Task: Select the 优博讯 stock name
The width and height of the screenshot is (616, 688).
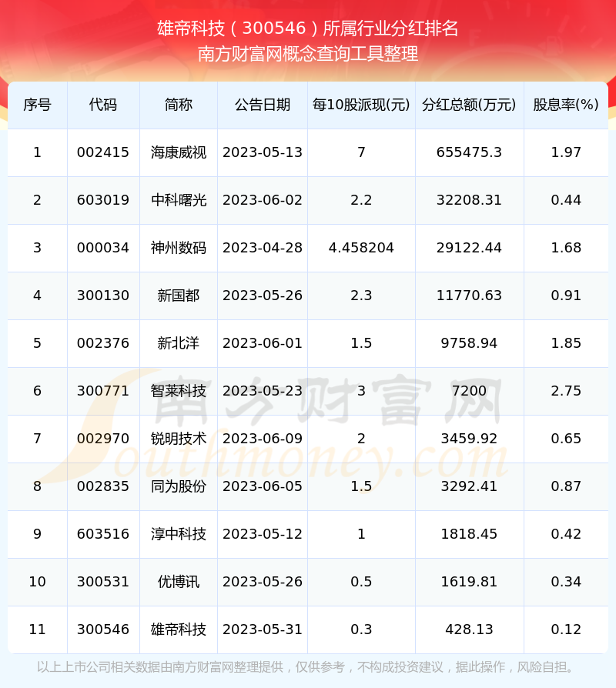Action: tap(179, 582)
